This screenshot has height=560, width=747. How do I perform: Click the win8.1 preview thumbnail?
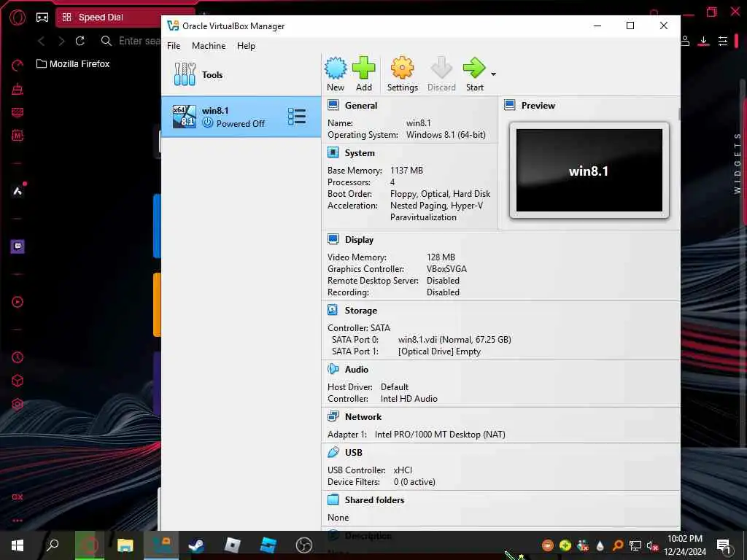coord(589,170)
